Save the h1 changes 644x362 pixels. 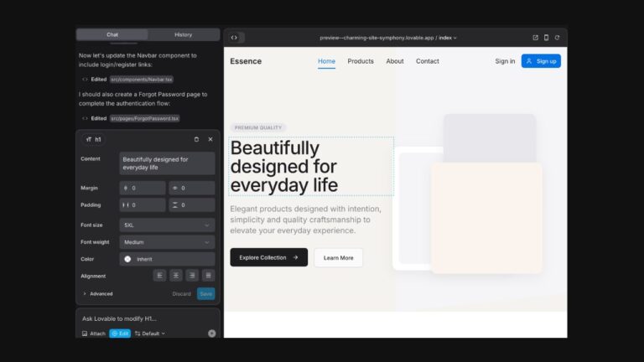point(205,294)
